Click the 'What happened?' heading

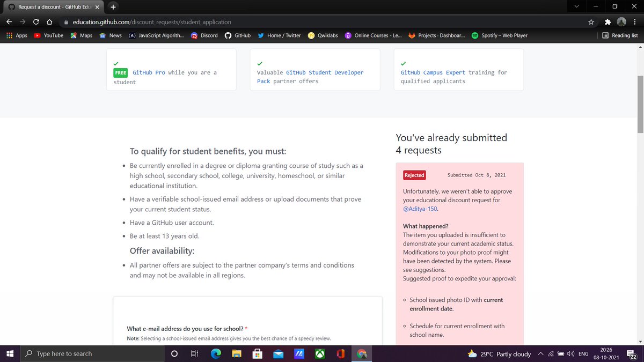[x=426, y=226]
